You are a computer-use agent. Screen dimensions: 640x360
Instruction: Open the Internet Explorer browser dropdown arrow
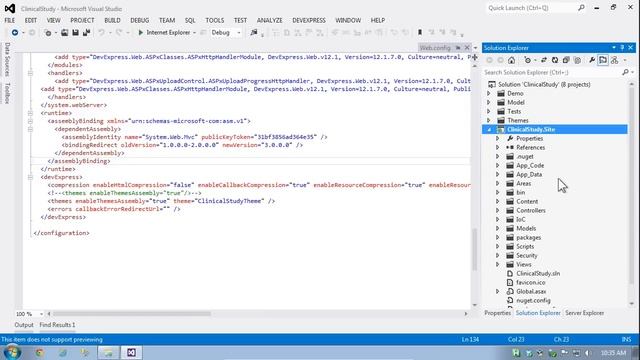click(194, 33)
